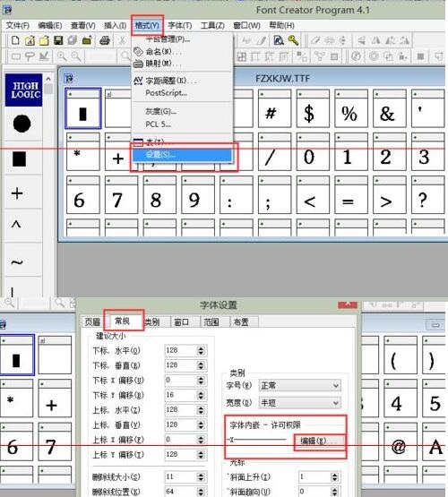Image resolution: width=448 pixels, height=497 pixels.
Task: Select PostScript... in the open menu
Action: pyautogui.click(x=166, y=93)
